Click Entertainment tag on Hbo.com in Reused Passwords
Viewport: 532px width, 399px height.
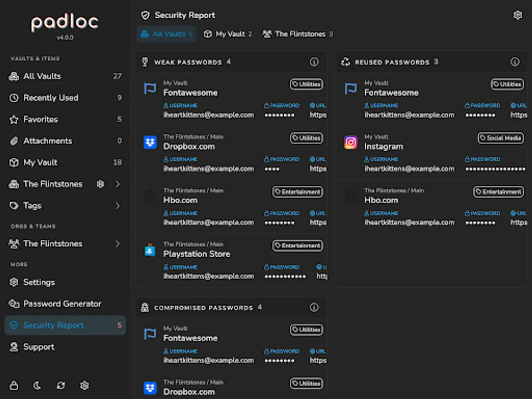[498, 192]
